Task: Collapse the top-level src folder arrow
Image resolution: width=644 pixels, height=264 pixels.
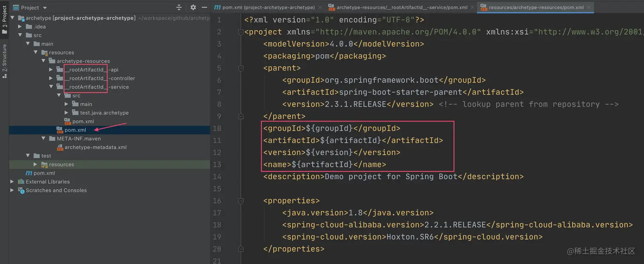Action: pyautogui.click(x=20, y=35)
